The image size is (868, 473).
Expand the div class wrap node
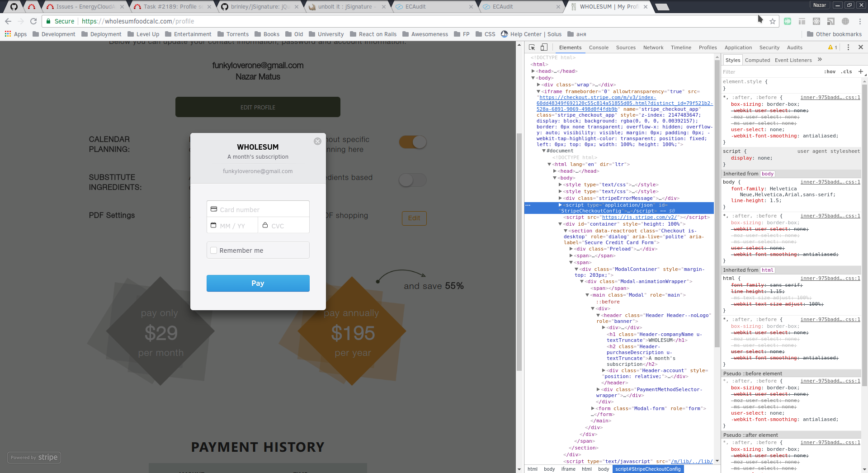(x=538, y=85)
